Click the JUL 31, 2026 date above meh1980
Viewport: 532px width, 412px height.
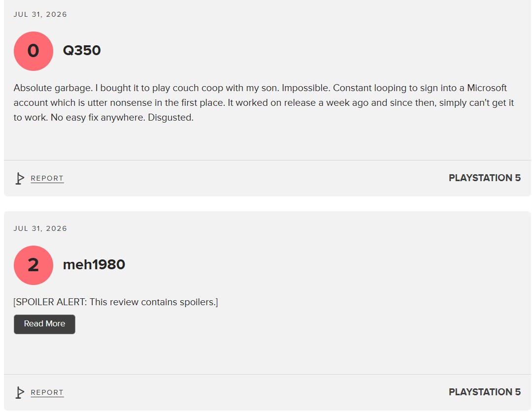coord(40,228)
